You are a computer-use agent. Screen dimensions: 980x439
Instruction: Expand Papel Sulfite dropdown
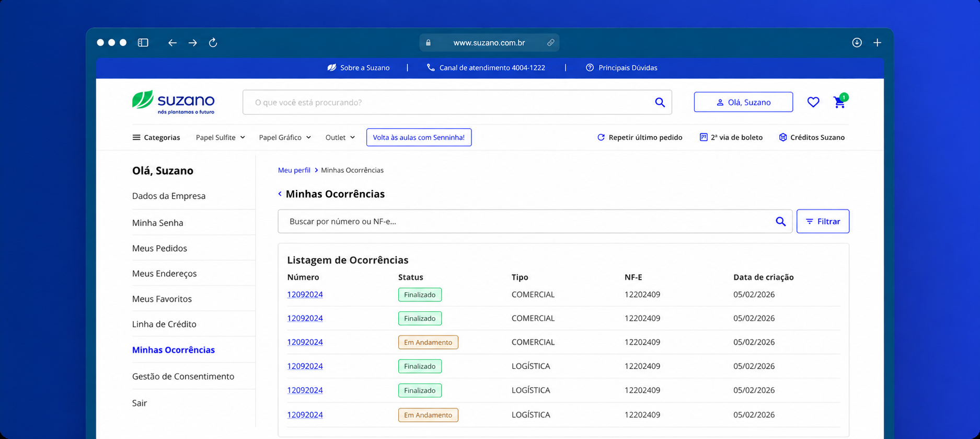[x=221, y=137]
